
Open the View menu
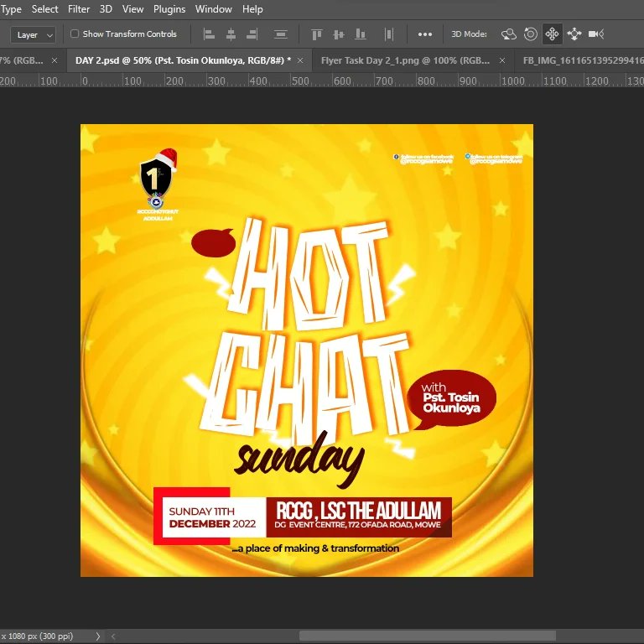click(132, 9)
